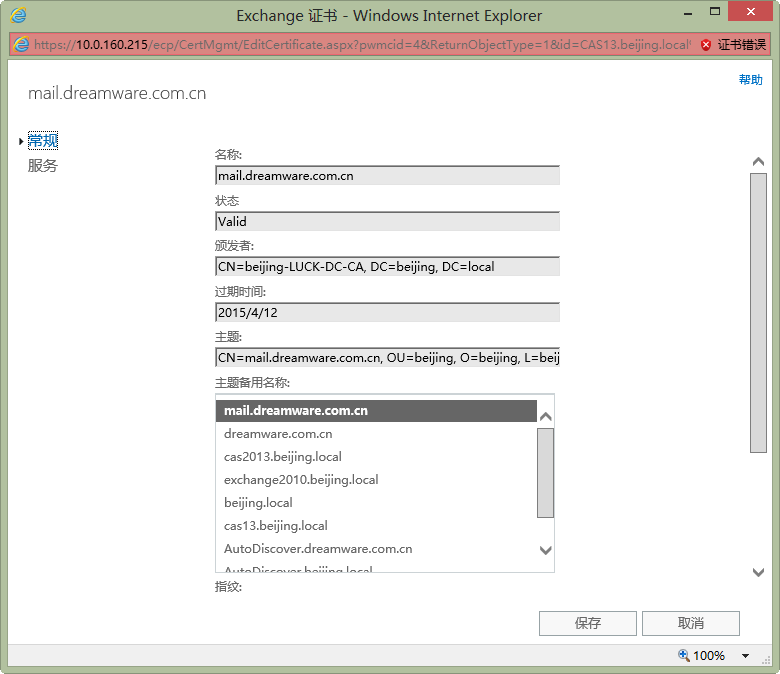Viewport: 780px width, 674px height.
Task: Click the 主题 subject CN field
Action: tap(388, 358)
